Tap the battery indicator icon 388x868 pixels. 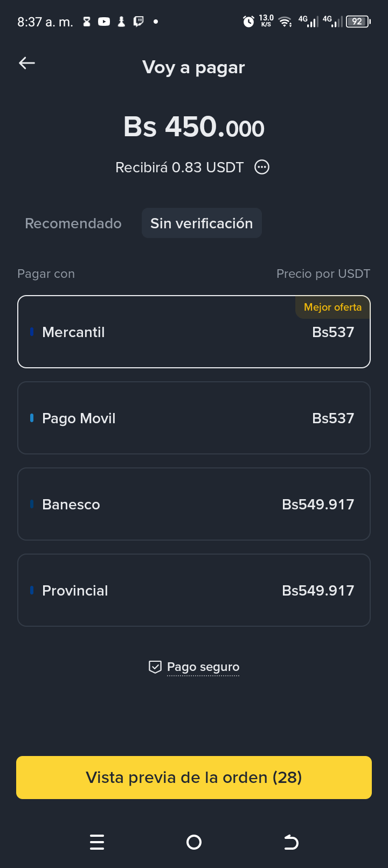click(358, 22)
